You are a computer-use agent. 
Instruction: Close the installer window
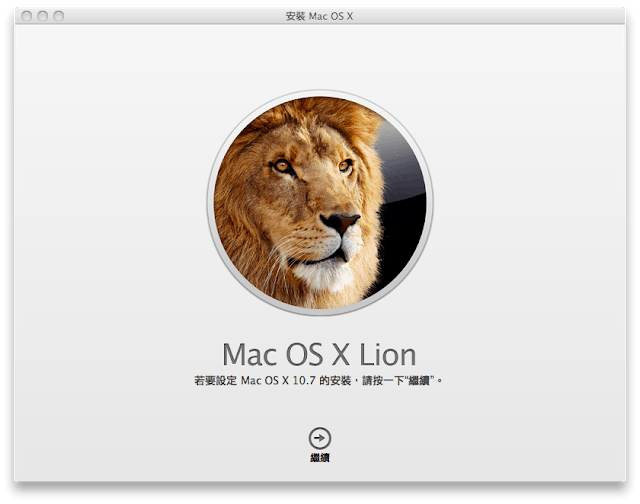pyautogui.click(x=27, y=16)
